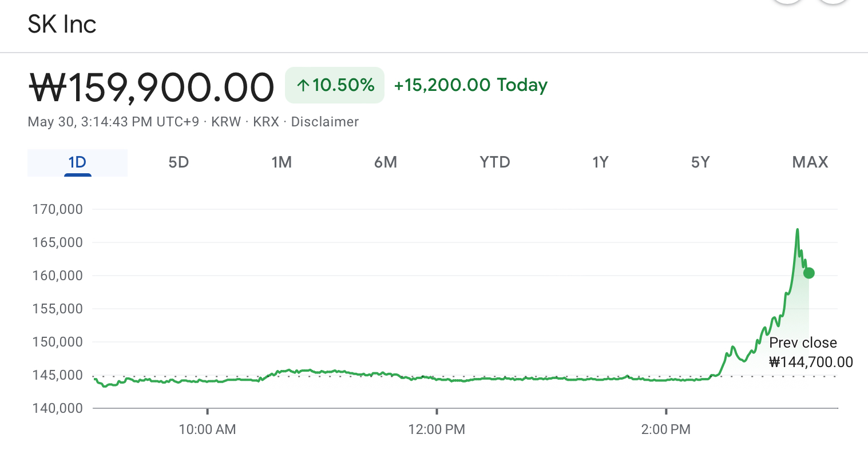Open the 5Y chart range

pyautogui.click(x=700, y=163)
